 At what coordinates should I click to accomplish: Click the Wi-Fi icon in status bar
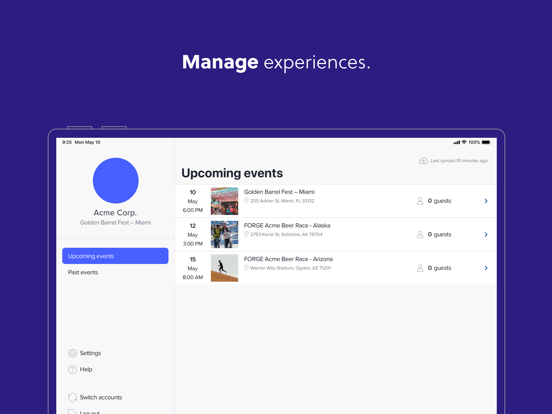(x=464, y=142)
